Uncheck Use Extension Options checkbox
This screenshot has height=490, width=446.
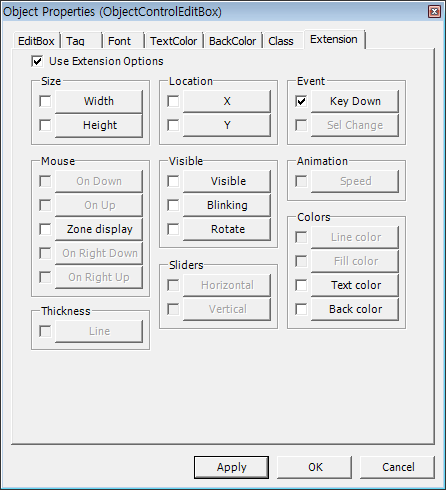coord(37,61)
